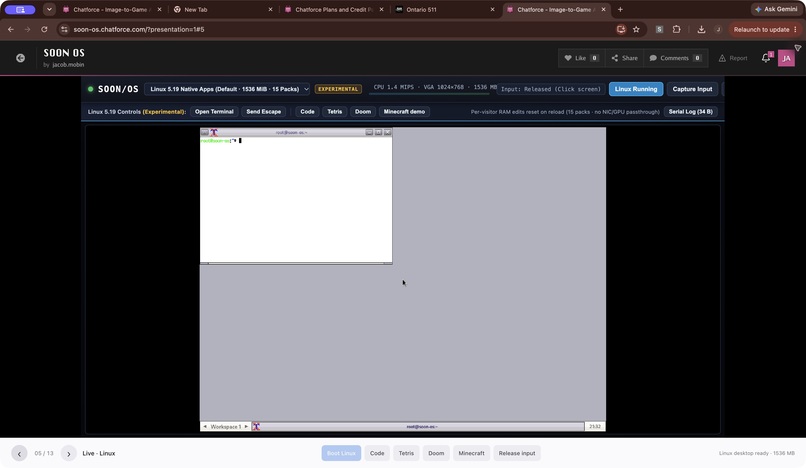Launch Code from the Linux 5.19 controls bar
806x468 pixels.
click(x=307, y=112)
